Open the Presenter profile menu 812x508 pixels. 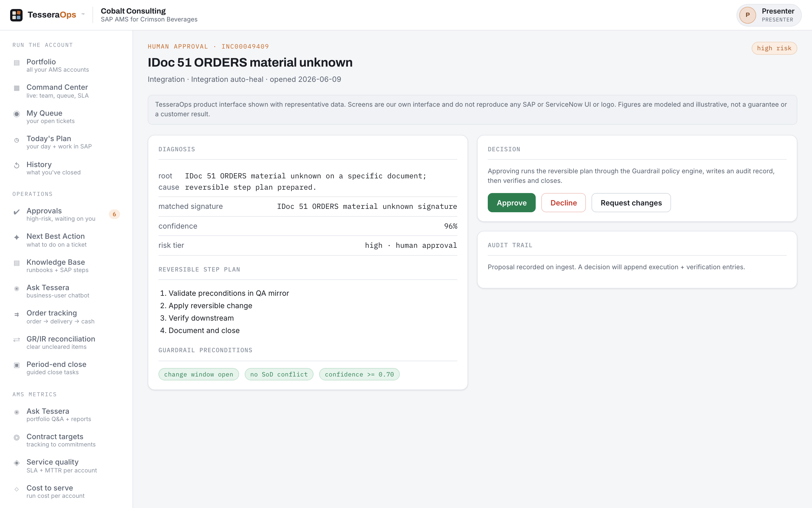pos(769,15)
